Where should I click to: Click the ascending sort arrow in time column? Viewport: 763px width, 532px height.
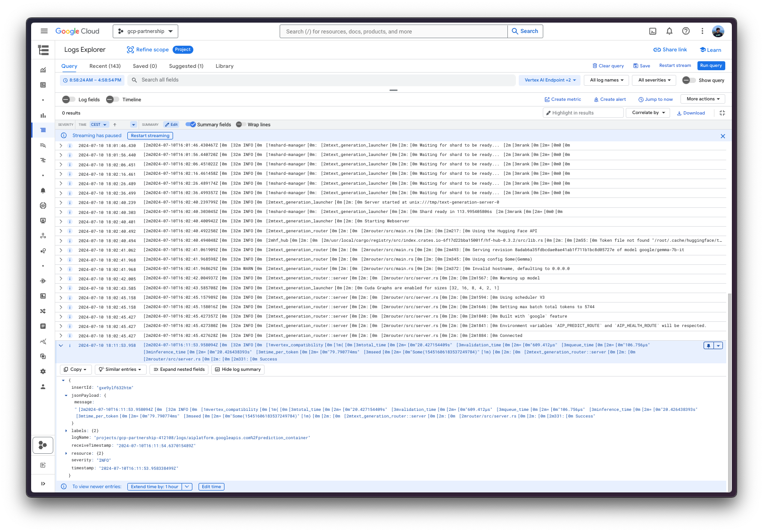(115, 125)
